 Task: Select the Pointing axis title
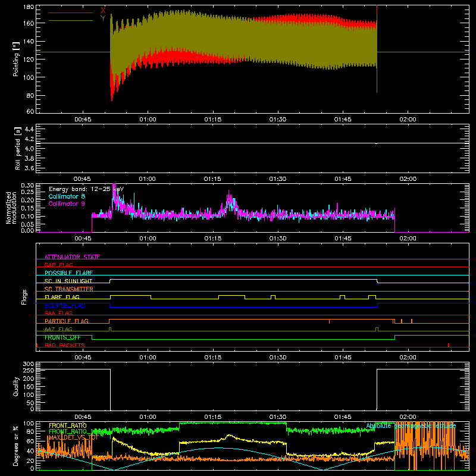tap(16, 59)
